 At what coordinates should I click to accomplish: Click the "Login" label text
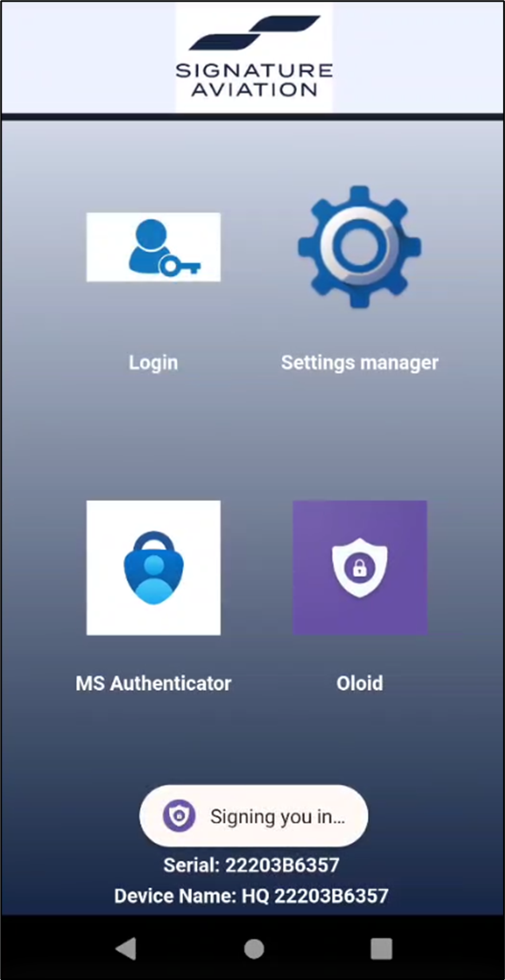(153, 363)
